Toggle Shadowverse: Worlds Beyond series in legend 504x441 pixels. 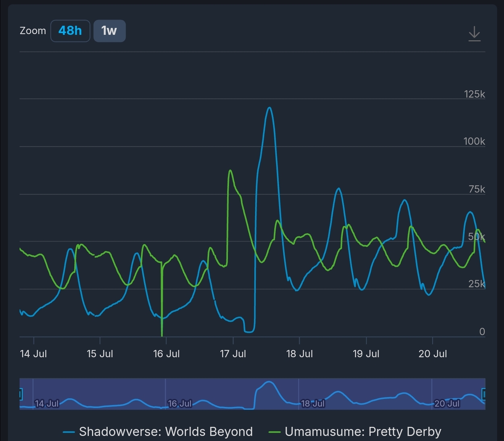pos(158,432)
